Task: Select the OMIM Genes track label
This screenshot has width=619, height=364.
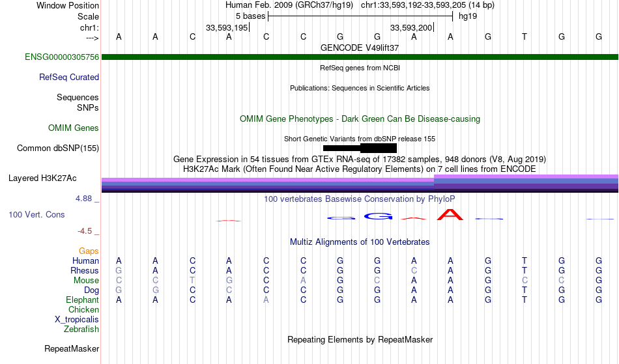Action: coord(74,128)
